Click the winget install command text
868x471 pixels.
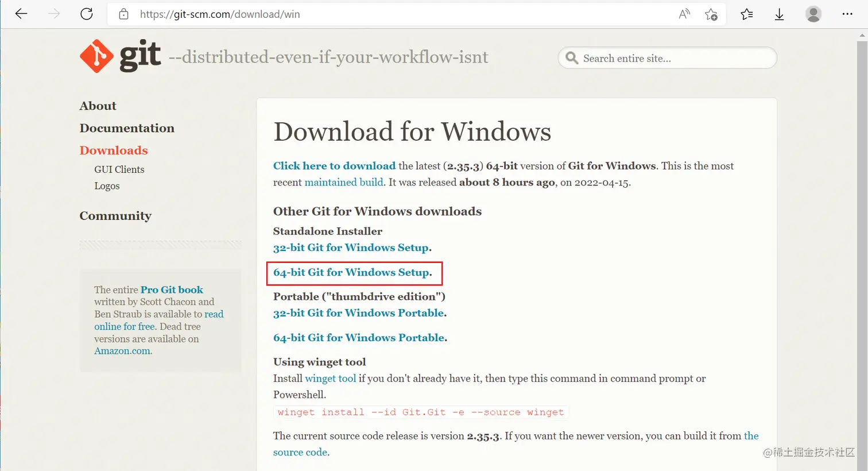pos(421,412)
